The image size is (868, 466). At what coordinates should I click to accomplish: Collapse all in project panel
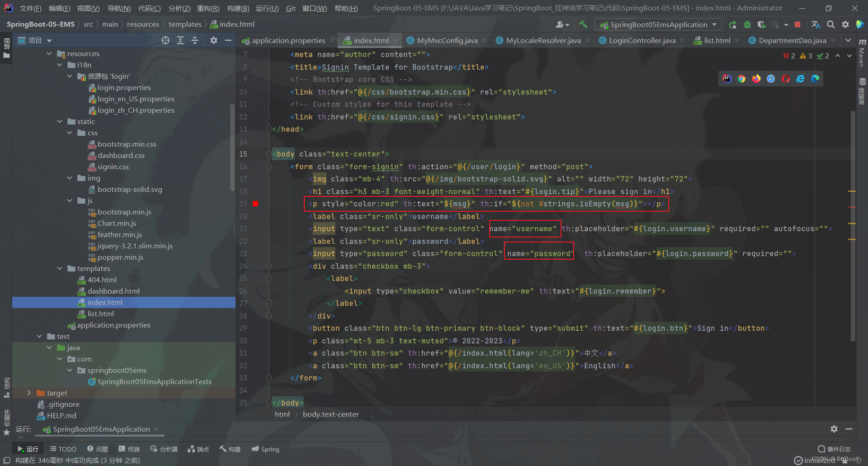[195, 40]
